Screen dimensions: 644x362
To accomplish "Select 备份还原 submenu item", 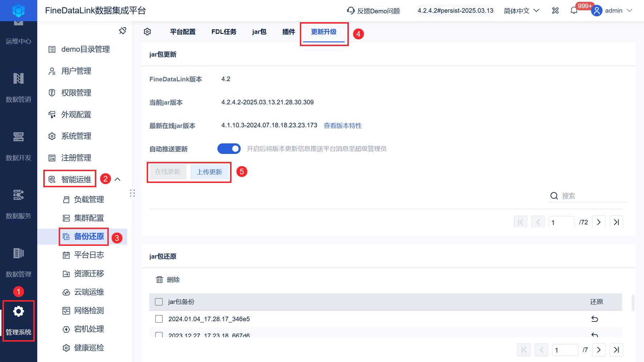I will pos(89,237).
